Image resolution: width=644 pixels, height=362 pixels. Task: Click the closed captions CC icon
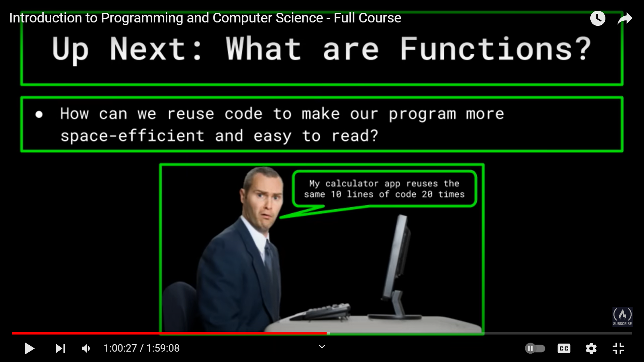tap(564, 348)
